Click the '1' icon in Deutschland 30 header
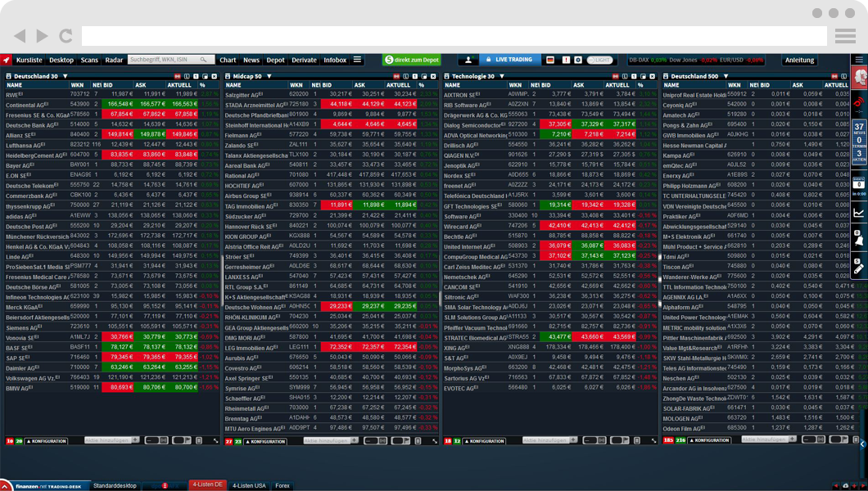This screenshot has height=491, width=868. (196, 76)
